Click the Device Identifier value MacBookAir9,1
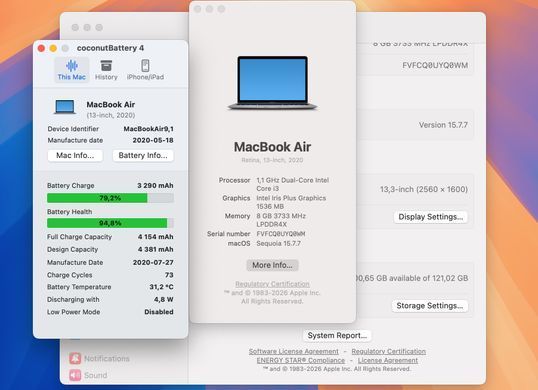Screen dimensions: 538x390 (148, 129)
